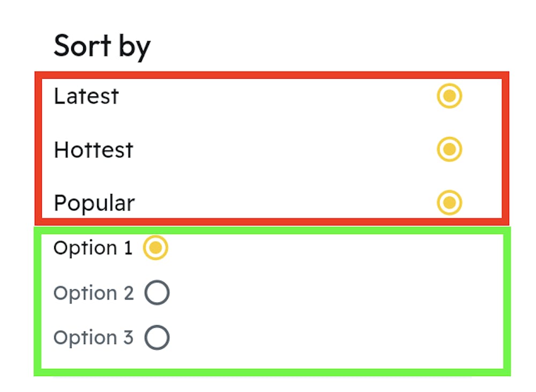The image size is (536, 392).
Task: Toggle the filled yellow circle beside Latest
Action: 449,96
